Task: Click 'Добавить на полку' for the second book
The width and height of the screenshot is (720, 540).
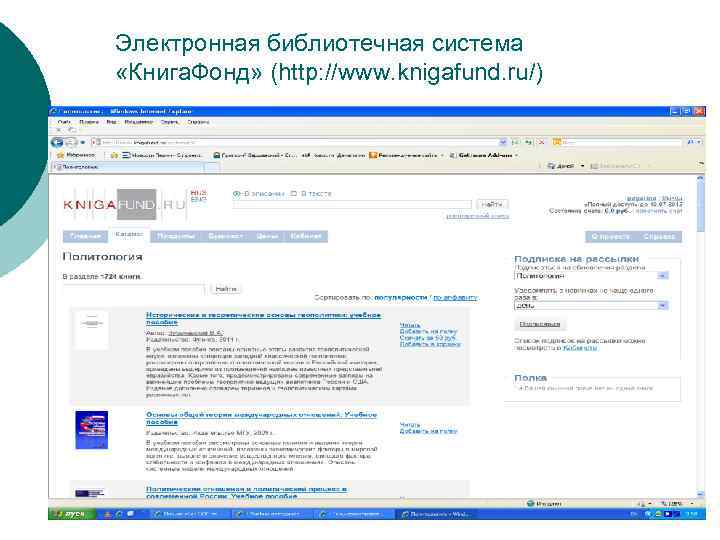Action: tap(428, 431)
